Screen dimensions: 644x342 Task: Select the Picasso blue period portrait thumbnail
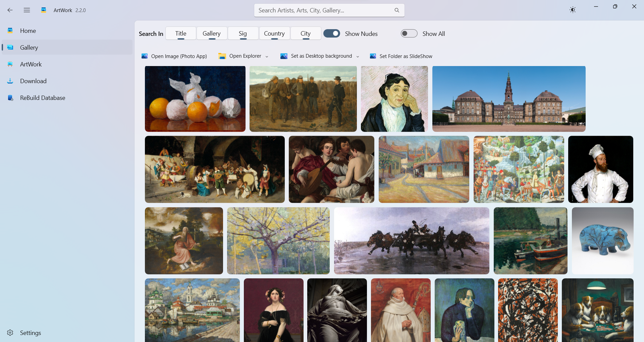coord(465,310)
